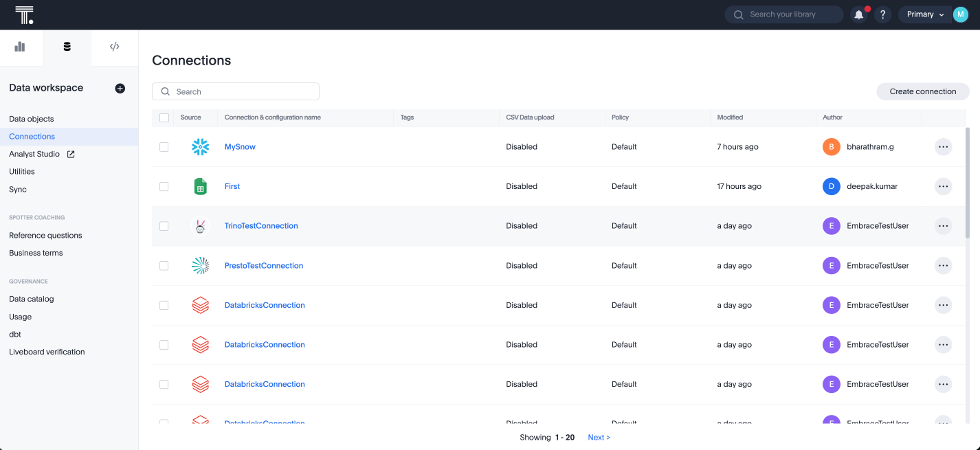This screenshot has height=450, width=980.
Task: Check the checkbox for the MySnow row
Action: (164, 146)
